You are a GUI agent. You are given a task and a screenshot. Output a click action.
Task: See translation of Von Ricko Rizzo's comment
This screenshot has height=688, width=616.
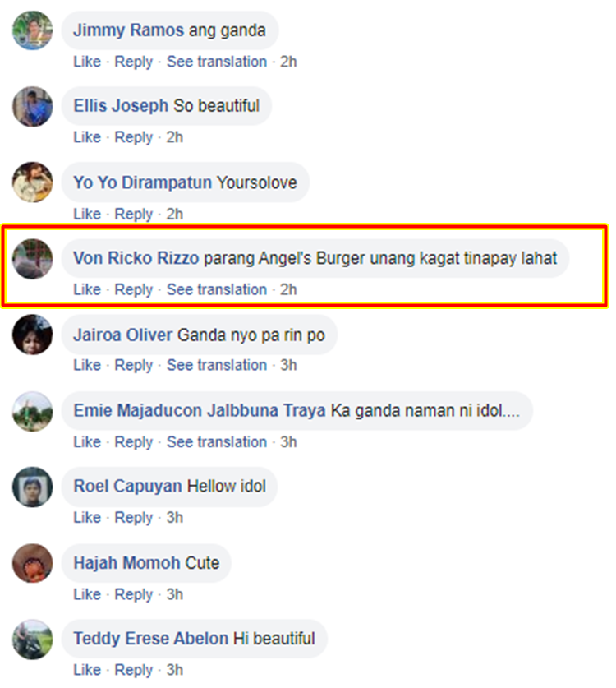(x=217, y=289)
